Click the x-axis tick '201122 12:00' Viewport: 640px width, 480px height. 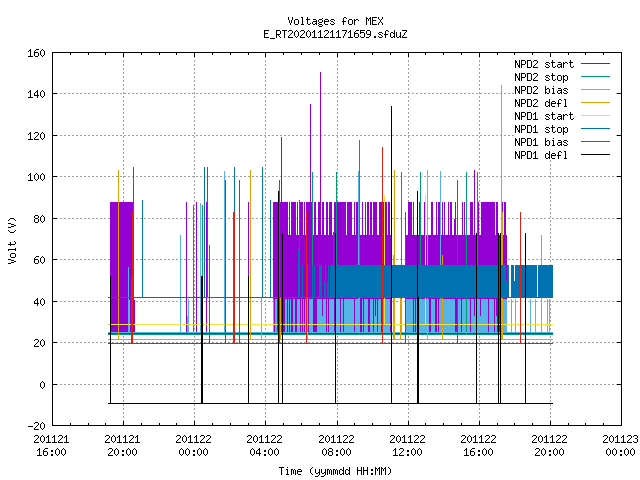(407, 446)
